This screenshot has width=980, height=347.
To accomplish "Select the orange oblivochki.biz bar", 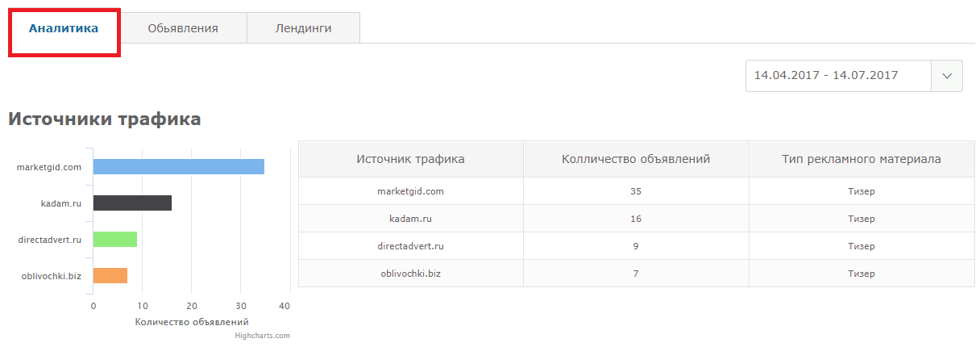I will pos(110,276).
